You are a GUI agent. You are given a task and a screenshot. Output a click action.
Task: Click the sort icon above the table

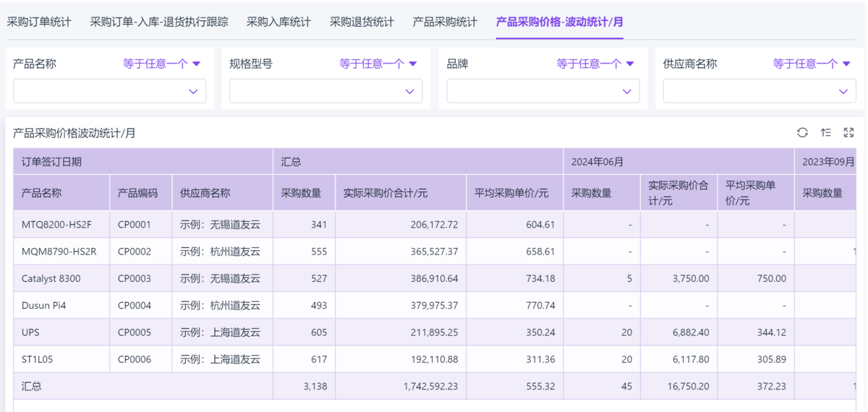[x=825, y=132]
